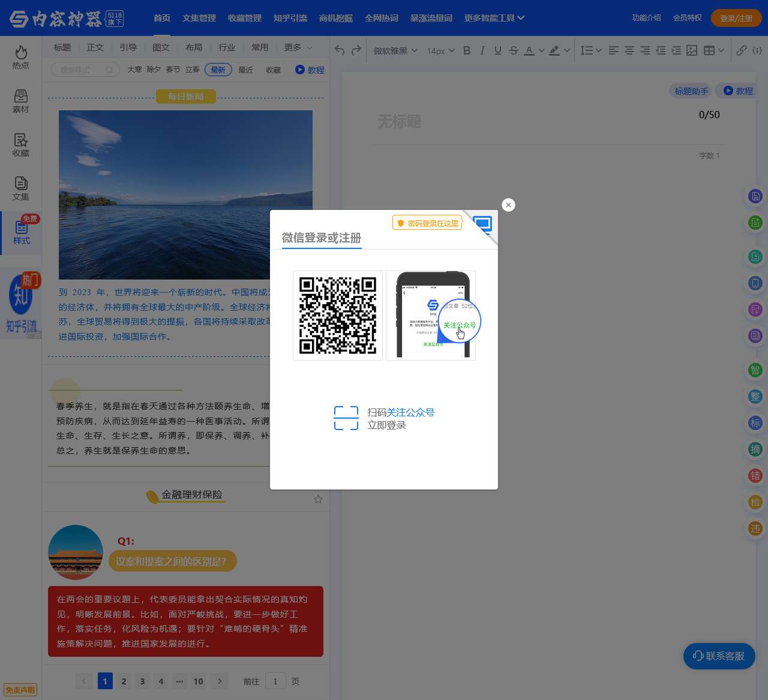Click the 前往 page number input
The image size is (768, 700).
275,681
